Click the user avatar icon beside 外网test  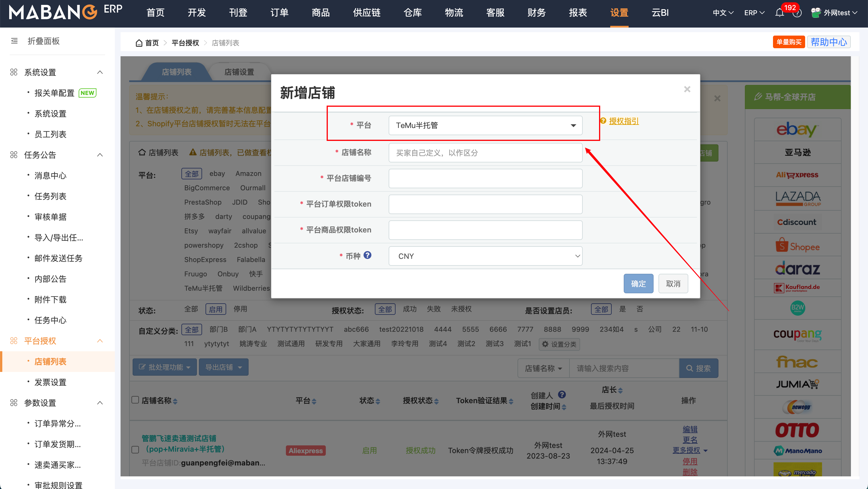coord(815,13)
